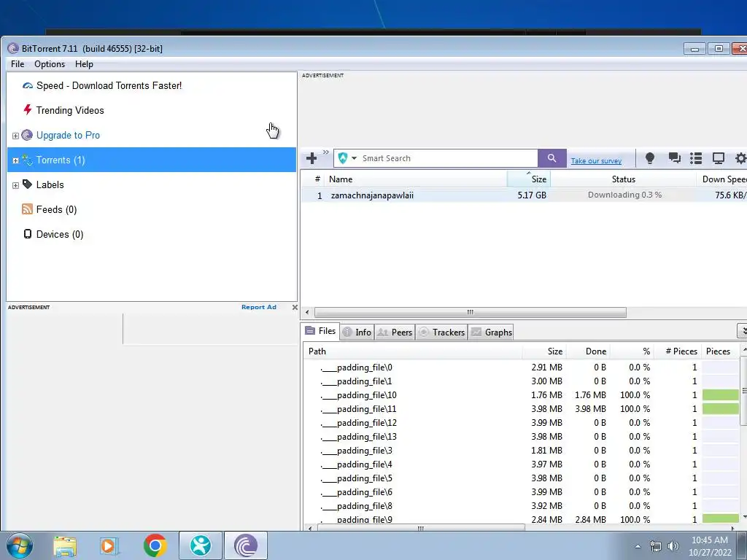Click the Trending Videos lightning icon
The width and height of the screenshot is (747, 560).
point(28,110)
